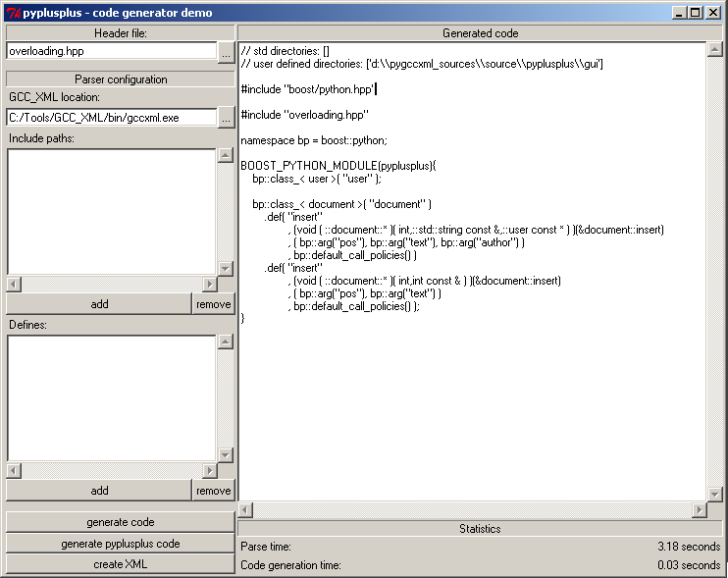
Task: Click the '0.03 seconds' generation time value
Action: pos(689,565)
